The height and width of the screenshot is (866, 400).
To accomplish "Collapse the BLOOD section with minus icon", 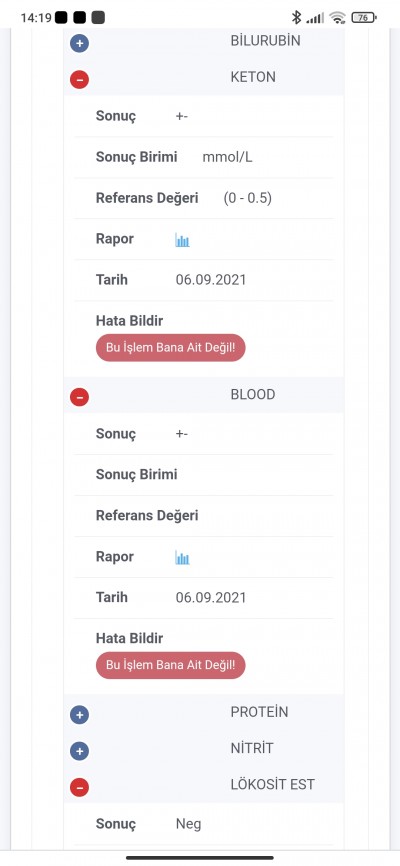I will [x=80, y=397].
